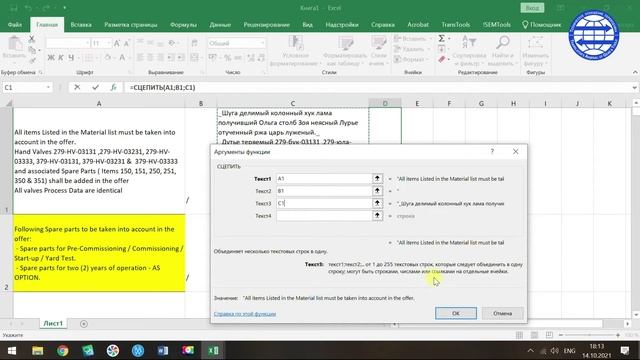Viewport: 640px width, 360px height.
Task: Click the Fill down icon below AutoSum
Action: point(442,49)
